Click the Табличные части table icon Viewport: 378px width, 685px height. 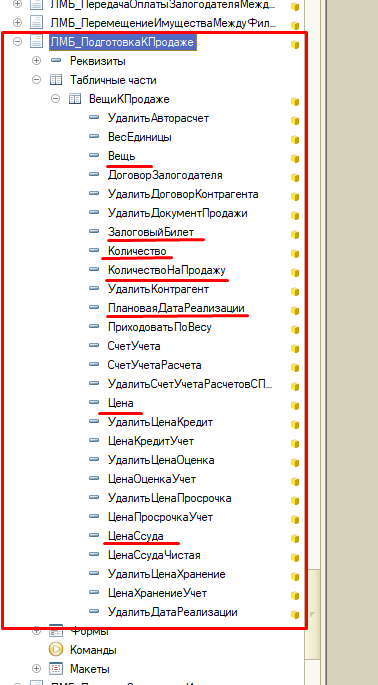click(55, 80)
